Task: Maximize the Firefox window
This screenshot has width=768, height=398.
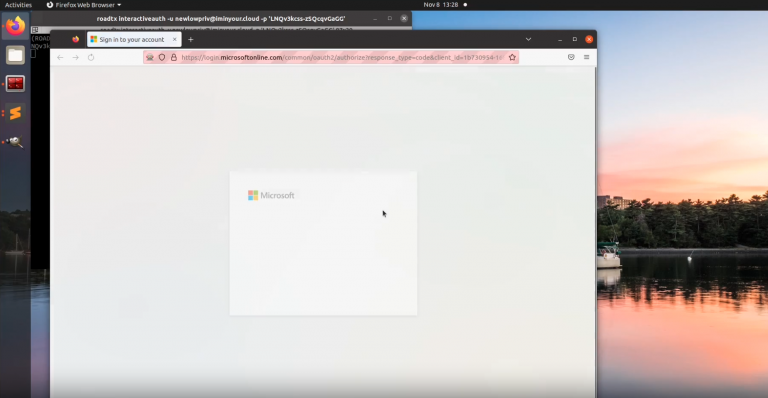Action: pyautogui.click(x=575, y=39)
